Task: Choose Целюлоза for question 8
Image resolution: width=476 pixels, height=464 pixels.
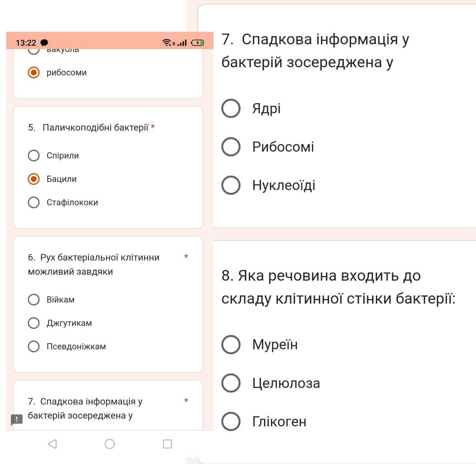Action: 231,383
